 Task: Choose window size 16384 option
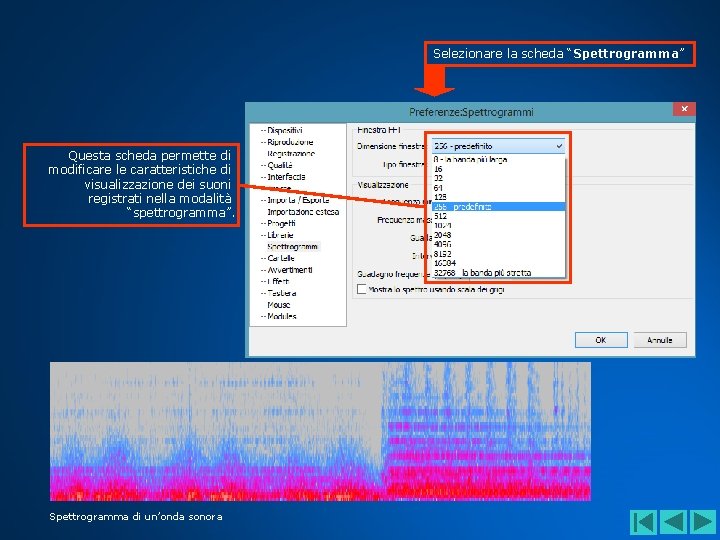(x=498, y=263)
